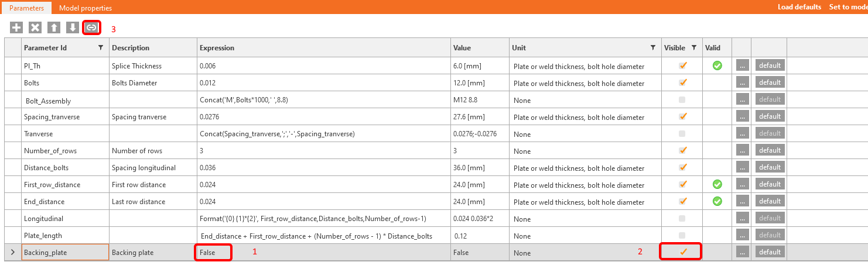
Task: Click the link parameter chain icon
Action: 91,27
